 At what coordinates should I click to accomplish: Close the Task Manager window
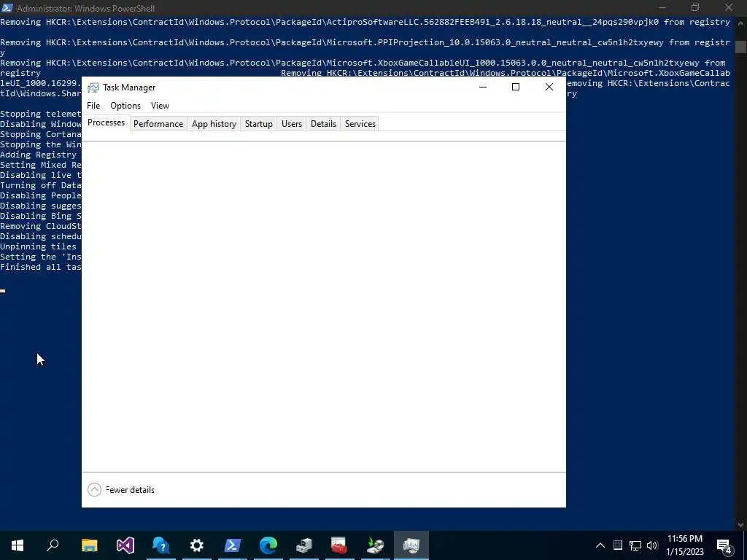coord(549,87)
